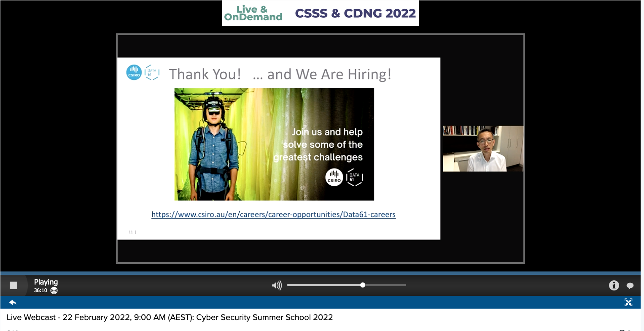Click the 36:10 elapsed time display

(x=40, y=290)
